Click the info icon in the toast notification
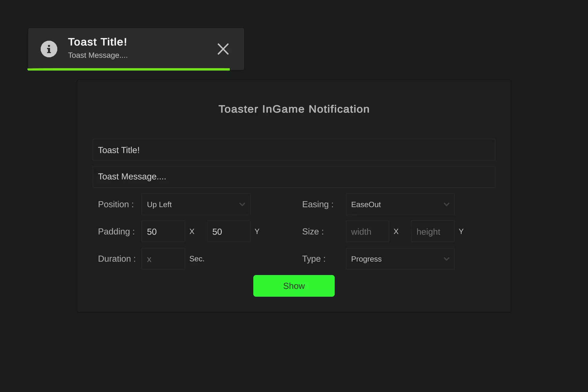 [x=49, y=49]
